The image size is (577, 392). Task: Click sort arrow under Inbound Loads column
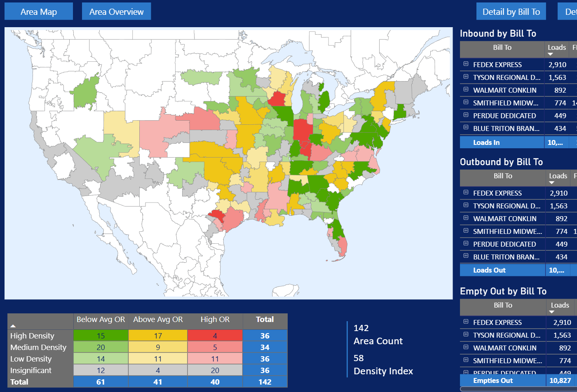click(x=550, y=54)
